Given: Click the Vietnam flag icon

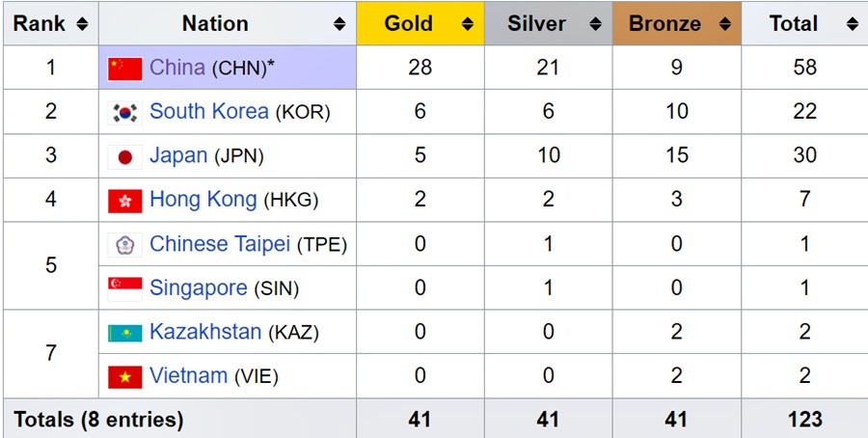Looking at the screenshot, I should 124,377.
